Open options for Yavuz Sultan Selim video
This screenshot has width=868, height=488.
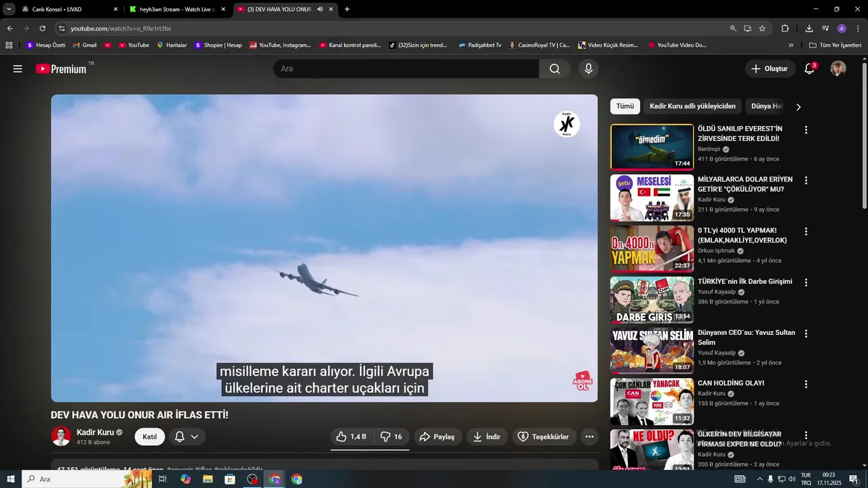coord(806,333)
